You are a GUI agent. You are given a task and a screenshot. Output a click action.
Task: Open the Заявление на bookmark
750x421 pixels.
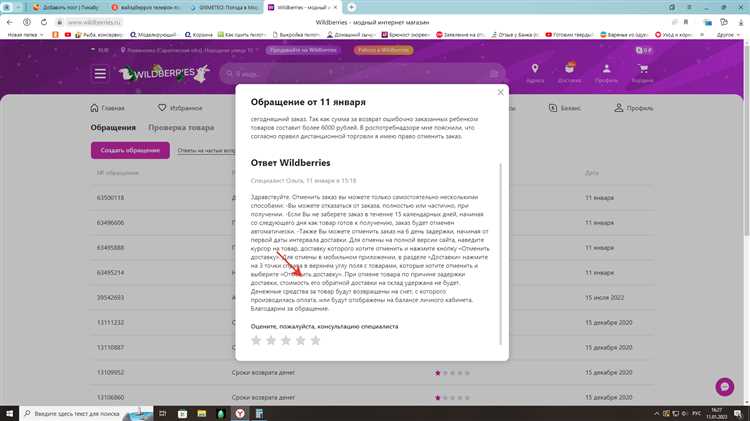463,34
